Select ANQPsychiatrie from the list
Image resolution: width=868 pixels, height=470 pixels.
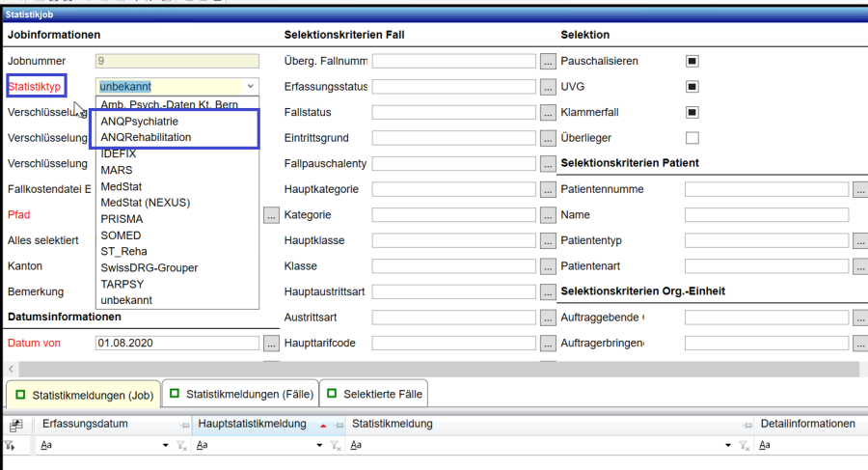(139, 122)
